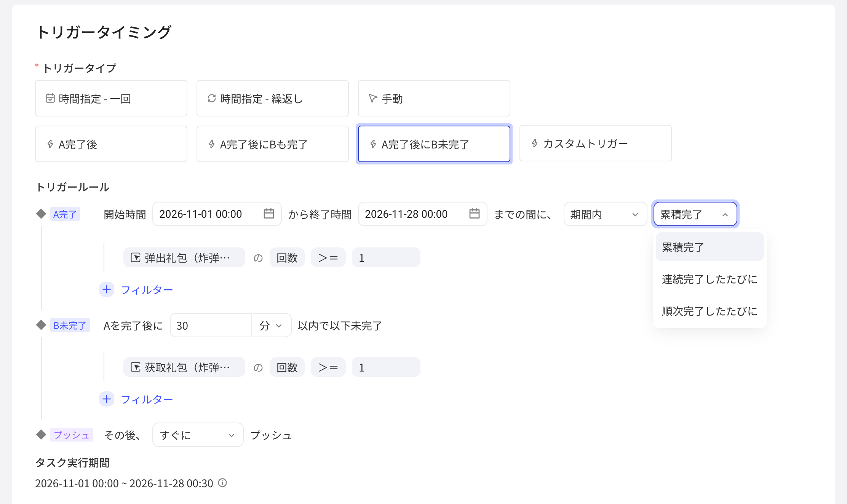
Task: Select the A完了後にB未完了 trigger type
Action: pos(434,144)
